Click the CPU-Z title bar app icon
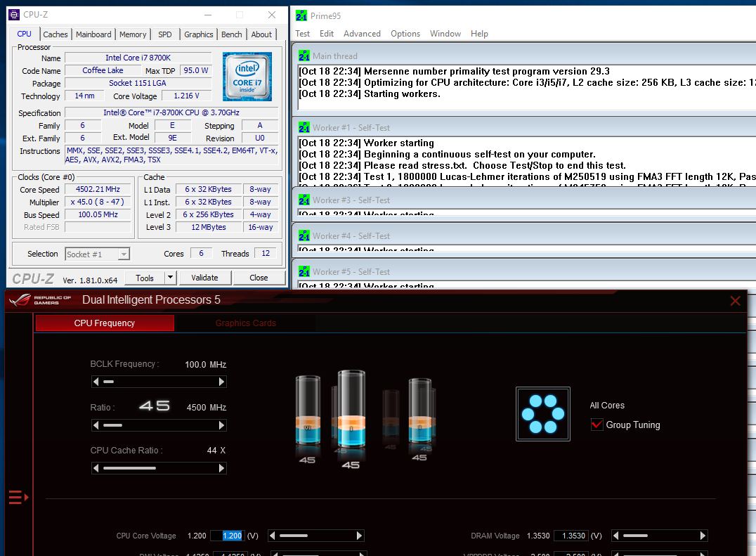 14,15
